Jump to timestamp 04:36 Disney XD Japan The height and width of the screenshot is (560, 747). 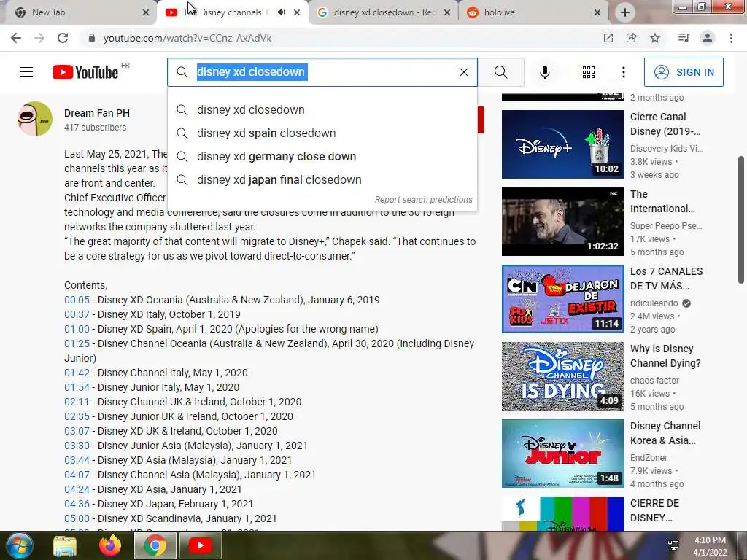click(x=77, y=503)
